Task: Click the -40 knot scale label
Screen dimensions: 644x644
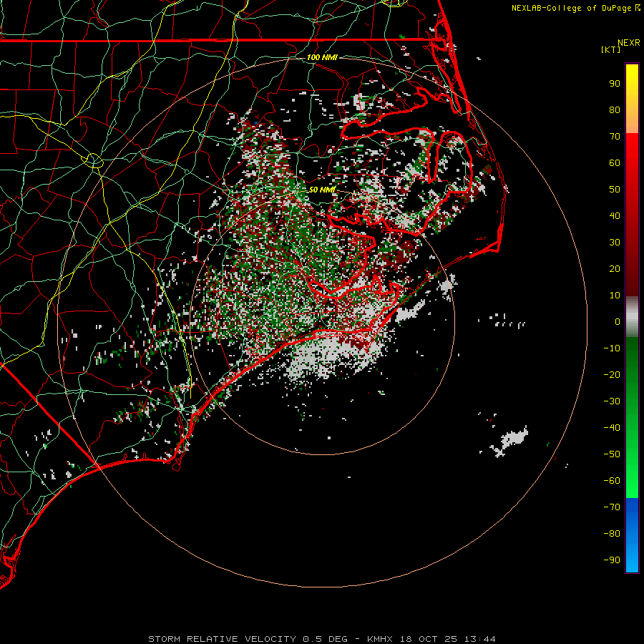Action: [x=612, y=428]
